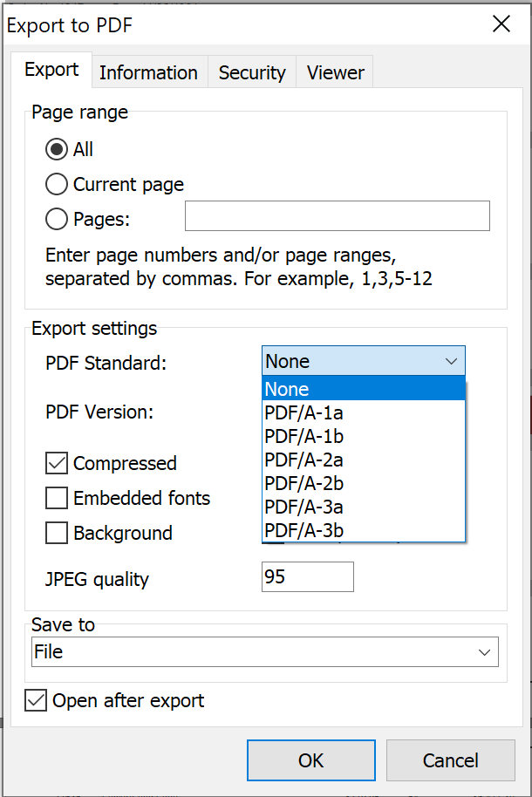Enable the Background checkbox
The width and height of the screenshot is (532, 797).
tap(57, 533)
